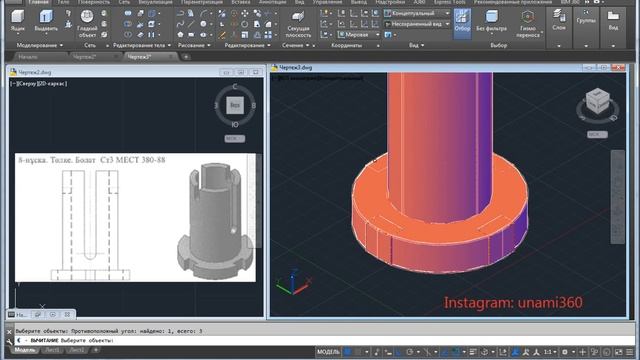Select the Line tool in Рисование panel
The width and height of the screenshot is (640, 360).
coord(191,24)
